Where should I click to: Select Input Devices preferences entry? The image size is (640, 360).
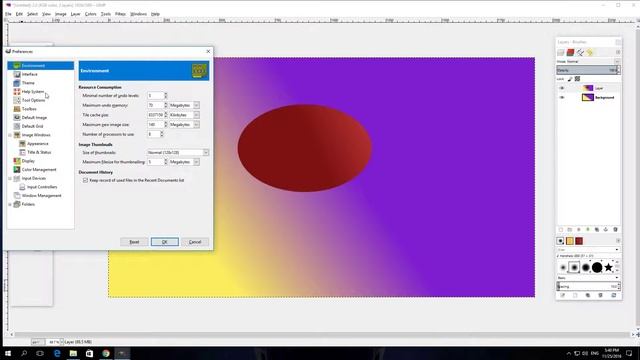[33, 178]
